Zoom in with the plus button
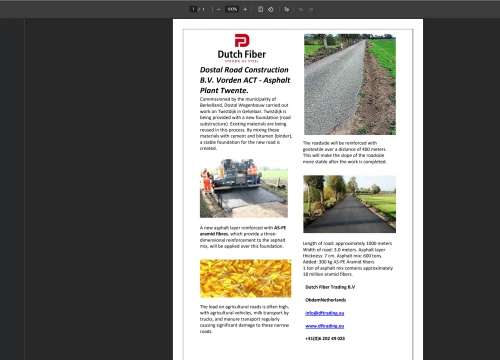 245,9
